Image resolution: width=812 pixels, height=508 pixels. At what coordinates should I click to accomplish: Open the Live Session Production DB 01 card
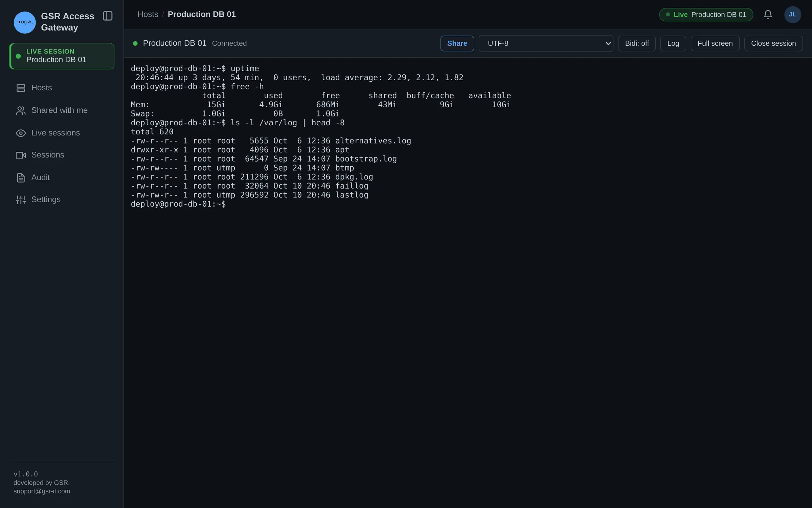62,56
